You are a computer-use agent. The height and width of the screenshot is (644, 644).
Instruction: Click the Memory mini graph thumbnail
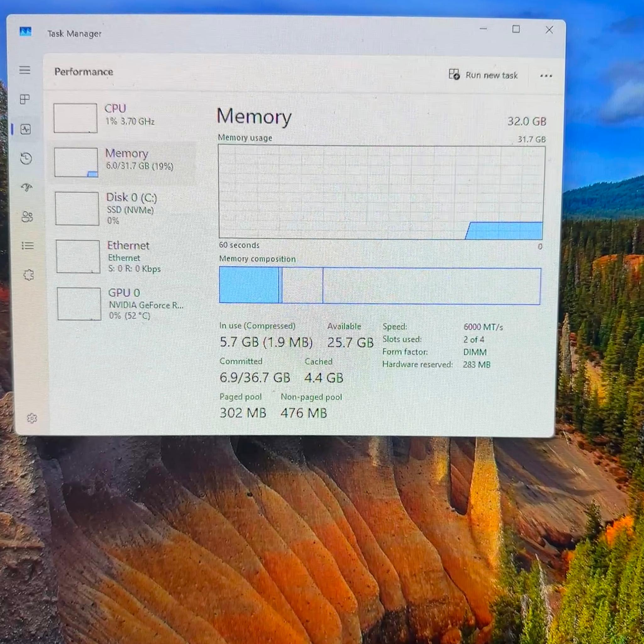pos(76,162)
